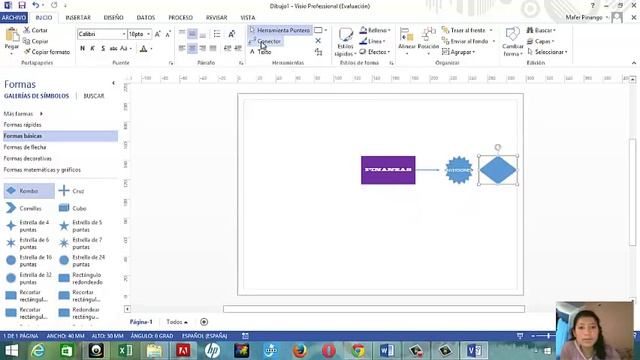Open the Capas dropdown
The image size is (640, 360).
coord(540,41)
